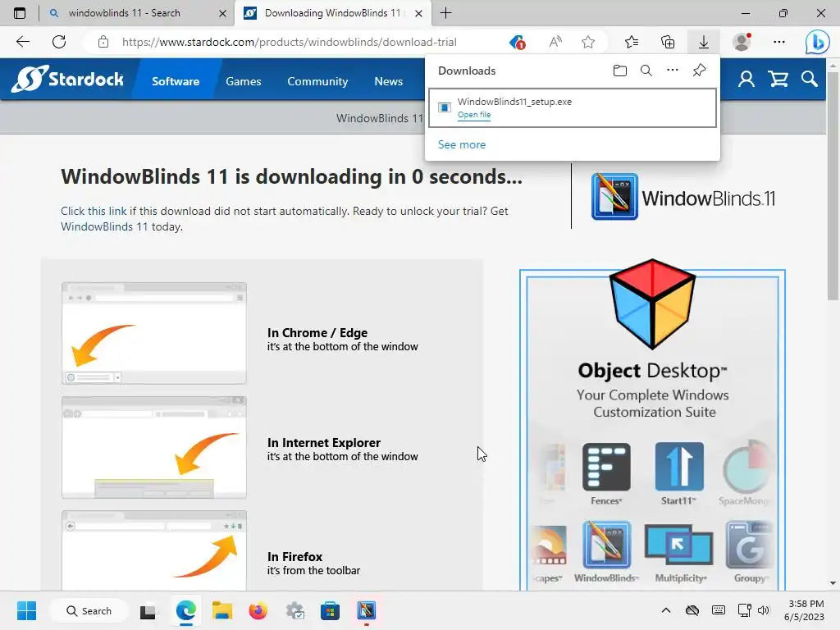
Task: Reload the Stardock page
Action: point(59,42)
